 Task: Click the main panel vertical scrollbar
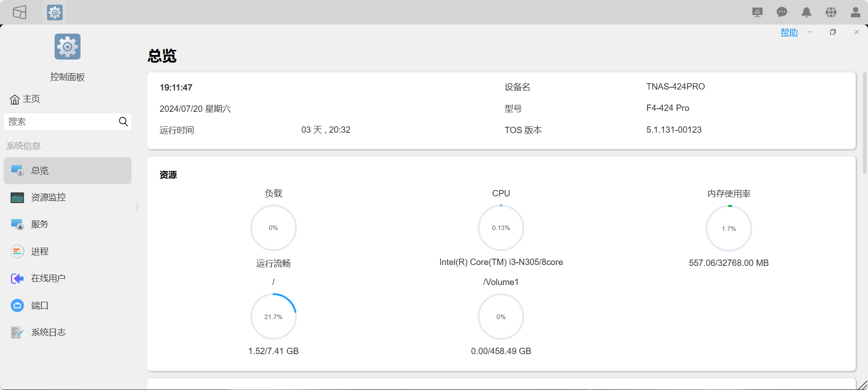tap(865, 123)
